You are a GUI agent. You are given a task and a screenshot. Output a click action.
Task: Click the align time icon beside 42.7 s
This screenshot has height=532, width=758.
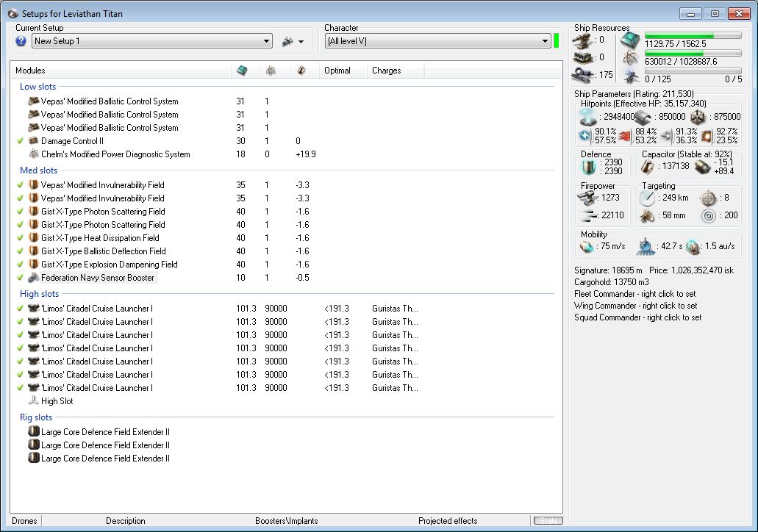[645, 246]
